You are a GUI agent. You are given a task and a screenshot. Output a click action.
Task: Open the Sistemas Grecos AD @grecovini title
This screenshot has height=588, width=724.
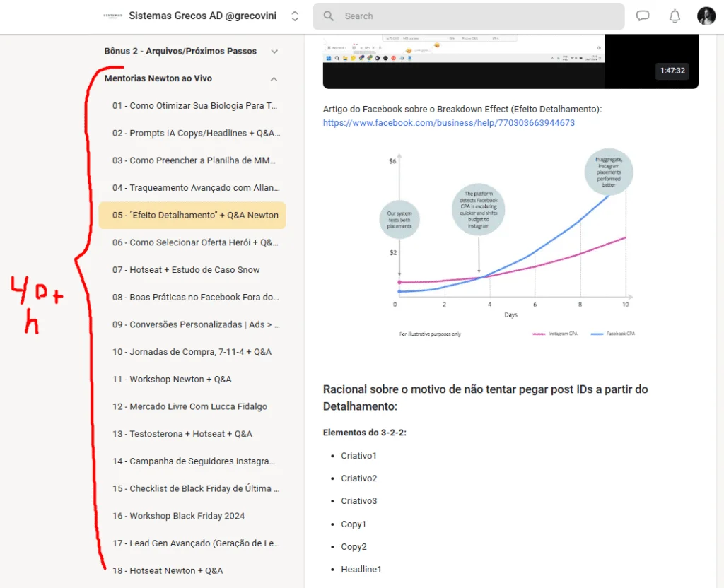202,16
